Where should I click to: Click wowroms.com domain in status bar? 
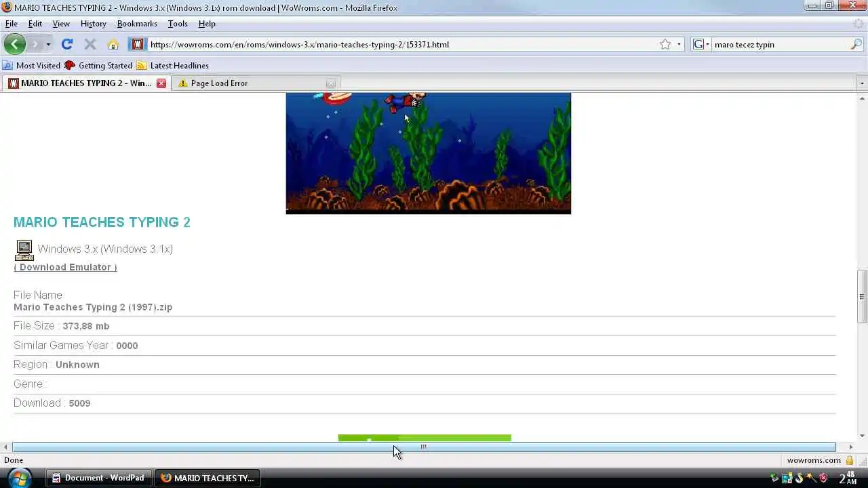click(814, 460)
